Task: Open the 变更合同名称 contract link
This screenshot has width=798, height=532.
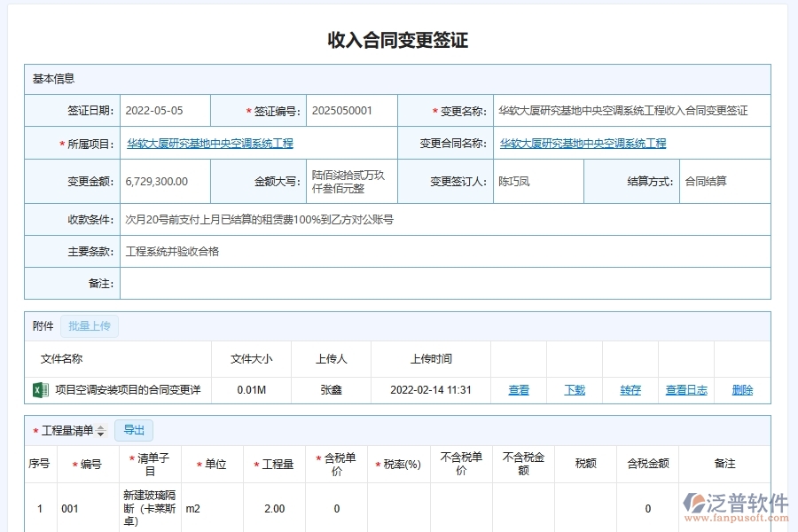Action: point(583,143)
